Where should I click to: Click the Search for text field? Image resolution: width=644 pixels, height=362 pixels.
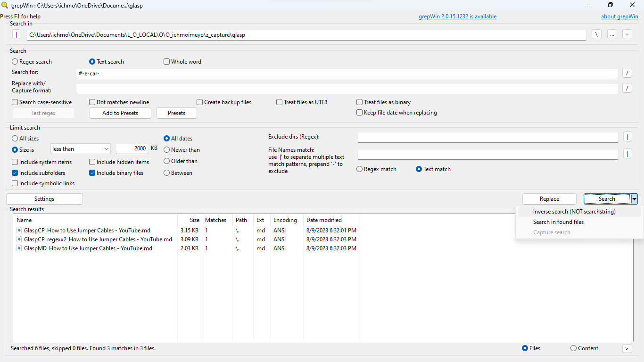[347, 74]
